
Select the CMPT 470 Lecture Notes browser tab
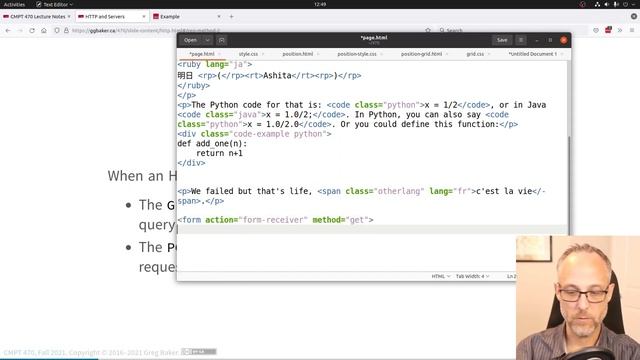click(x=38, y=17)
